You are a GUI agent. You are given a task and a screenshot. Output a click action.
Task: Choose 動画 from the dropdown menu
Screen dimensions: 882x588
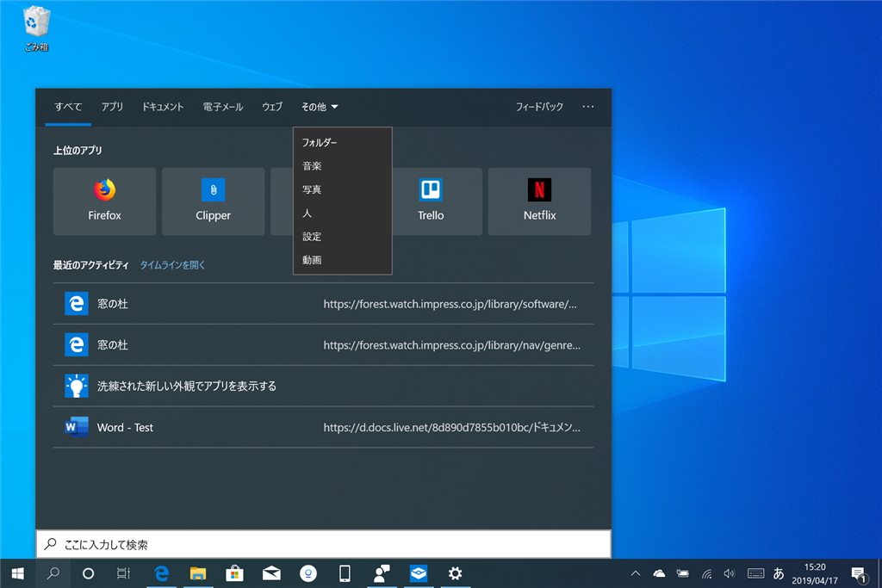pyautogui.click(x=343, y=260)
